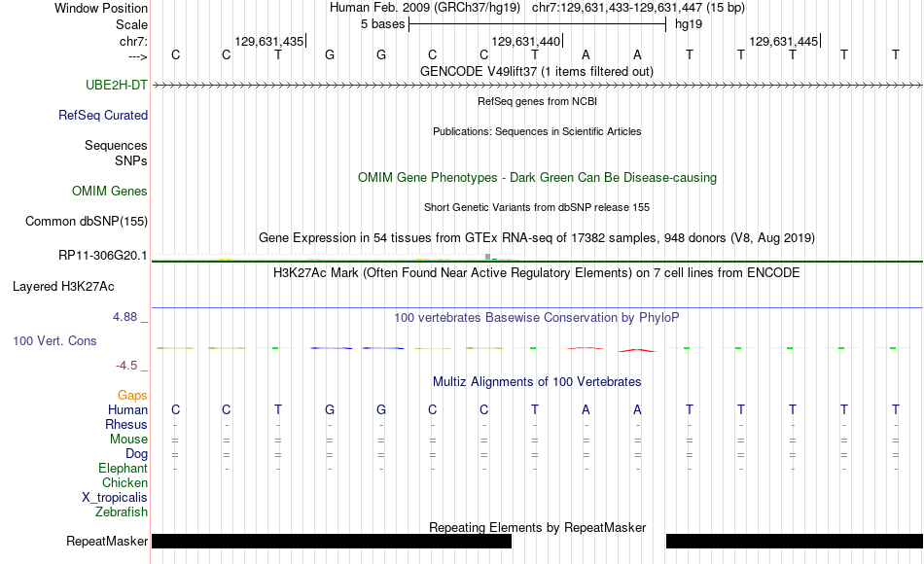Click the OMIM Gene Phenotypes track title

(538, 177)
